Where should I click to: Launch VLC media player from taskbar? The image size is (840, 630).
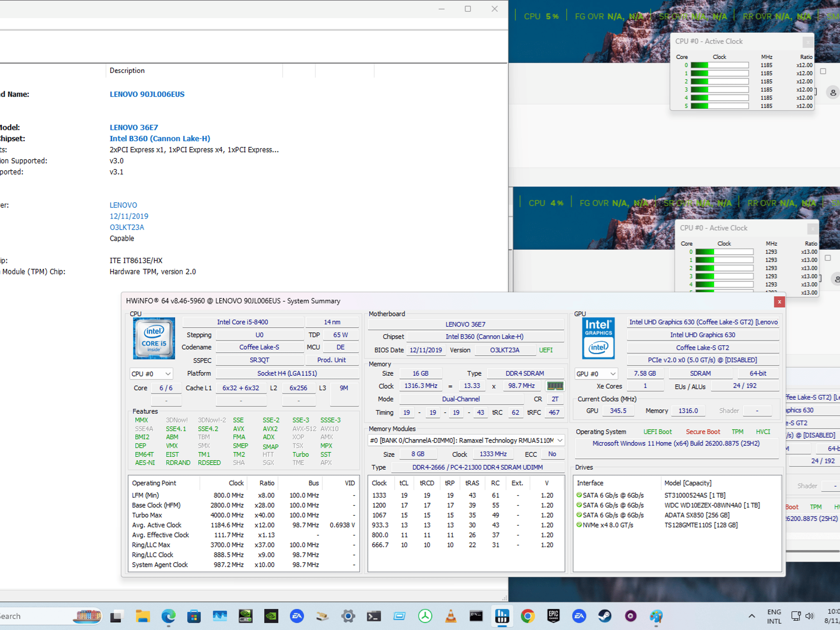(x=451, y=616)
